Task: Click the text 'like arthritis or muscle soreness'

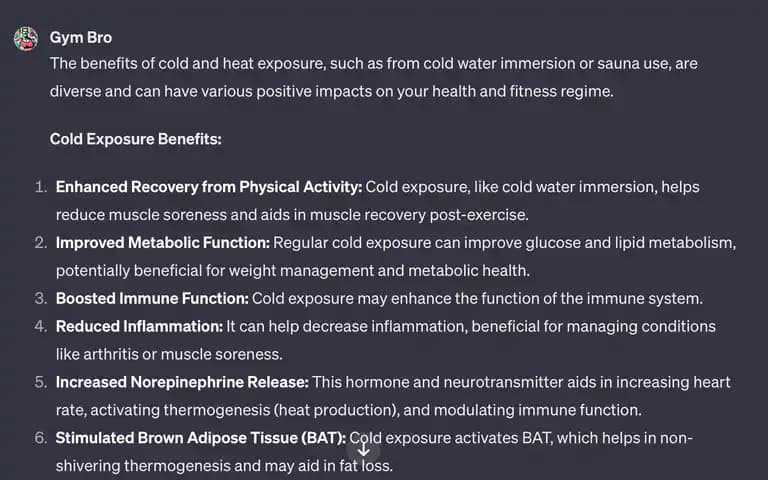Action: 169,355
